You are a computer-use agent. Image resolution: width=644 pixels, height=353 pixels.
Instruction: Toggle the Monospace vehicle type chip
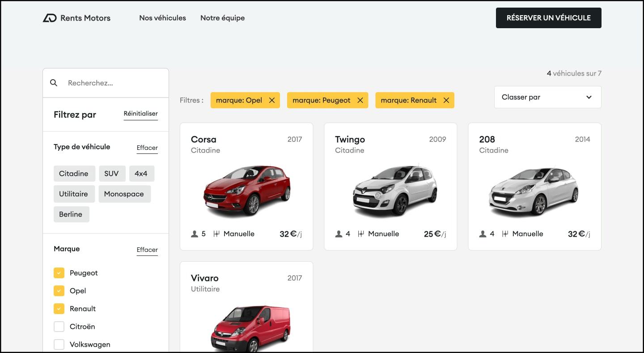(124, 194)
